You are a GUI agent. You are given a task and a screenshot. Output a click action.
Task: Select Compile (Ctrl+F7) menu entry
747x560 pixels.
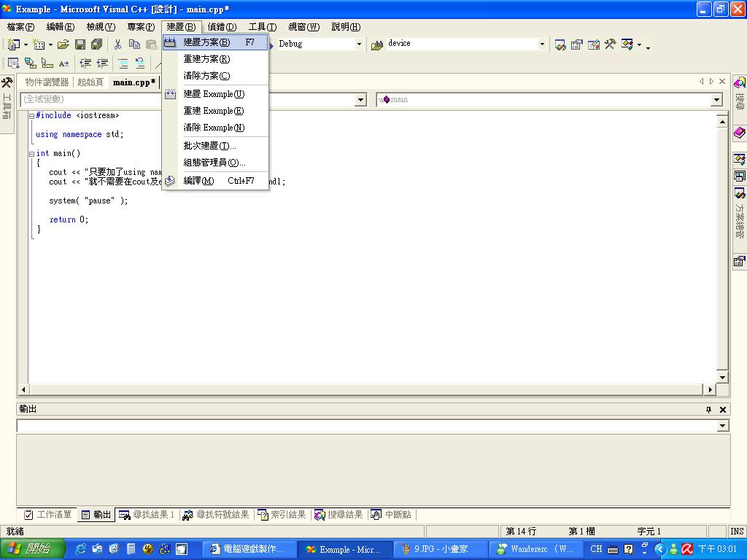215,181
